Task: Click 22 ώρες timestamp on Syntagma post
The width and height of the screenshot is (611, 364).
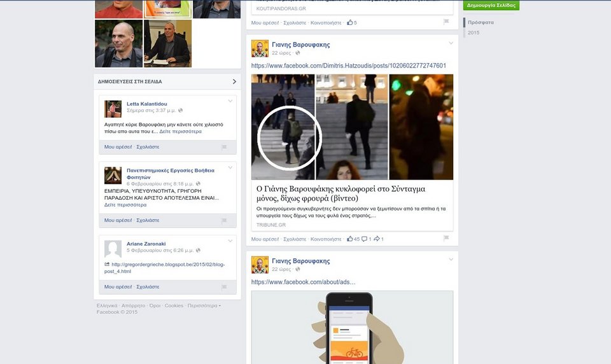Action: pos(281,53)
